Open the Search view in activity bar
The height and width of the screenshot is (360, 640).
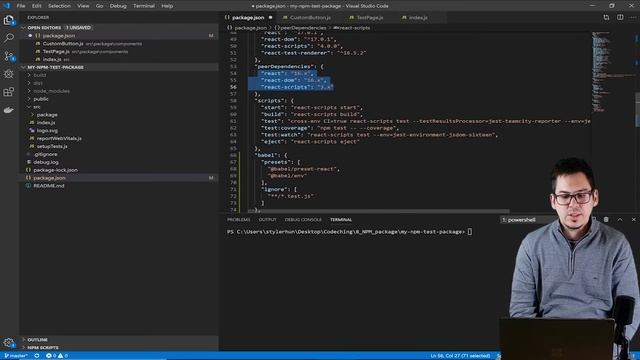(9, 38)
